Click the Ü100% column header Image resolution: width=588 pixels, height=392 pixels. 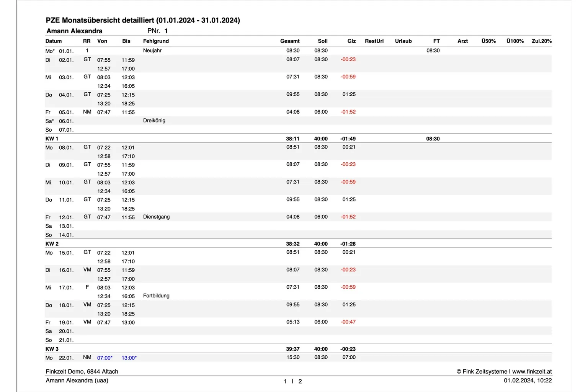[x=515, y=41]
